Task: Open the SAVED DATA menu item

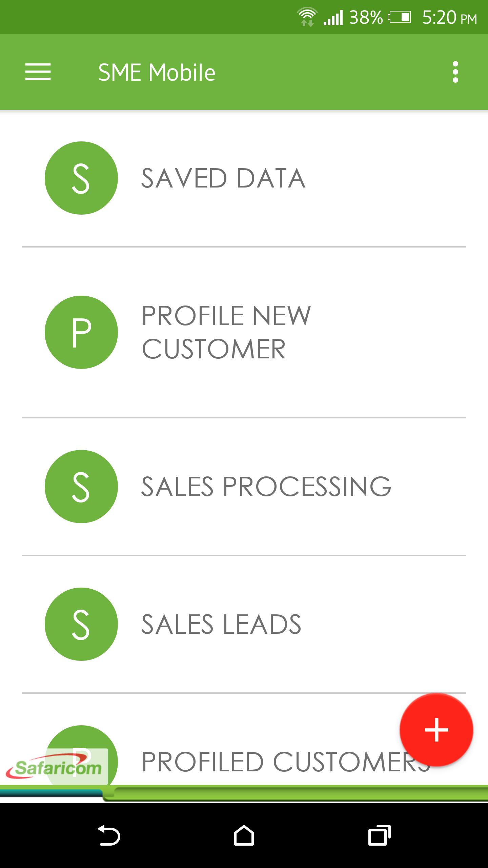Action: point(223,178)
